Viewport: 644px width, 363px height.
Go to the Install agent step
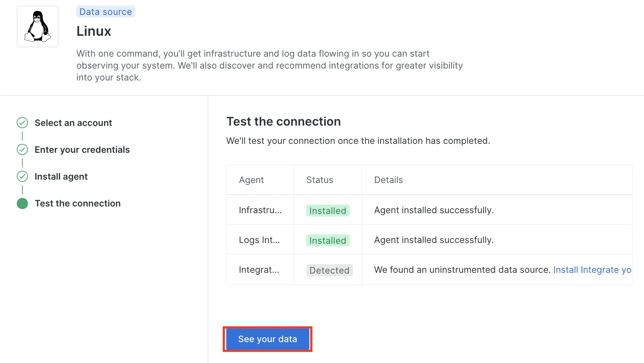[61, 177]
